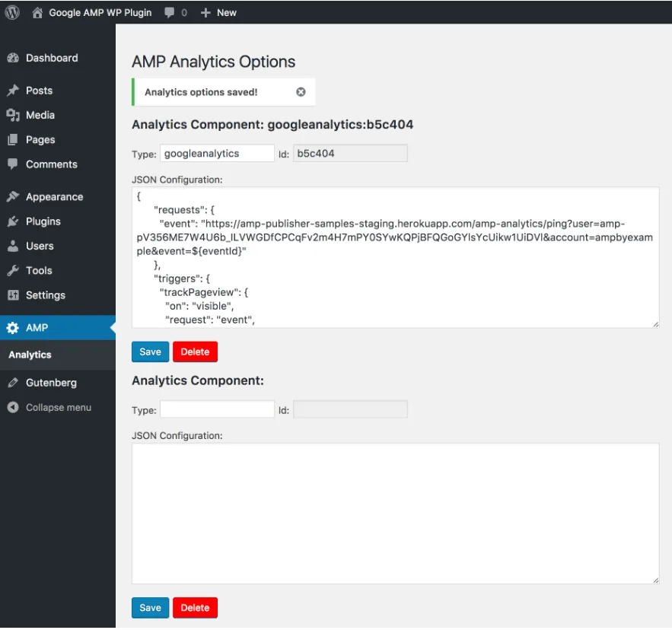The width and height of the screenshot is (672, 630).
Task: Open the comments bubble icon in admin bar
Action: (x=170, y=13)
